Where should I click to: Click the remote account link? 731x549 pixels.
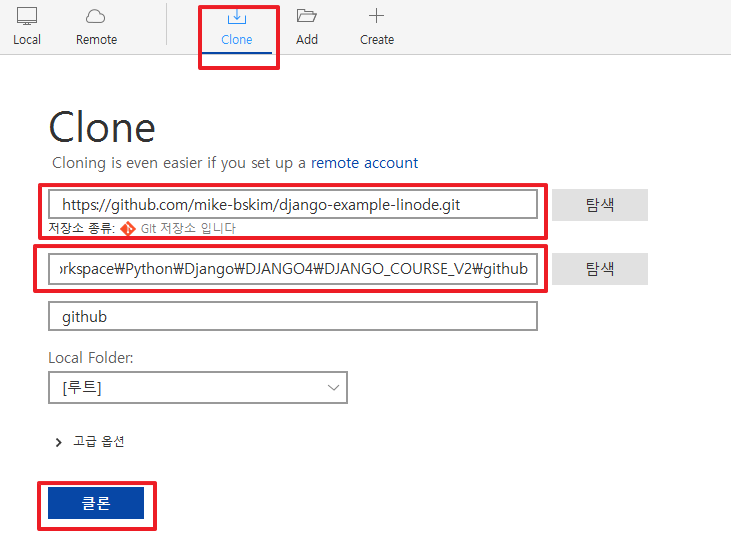364,163
